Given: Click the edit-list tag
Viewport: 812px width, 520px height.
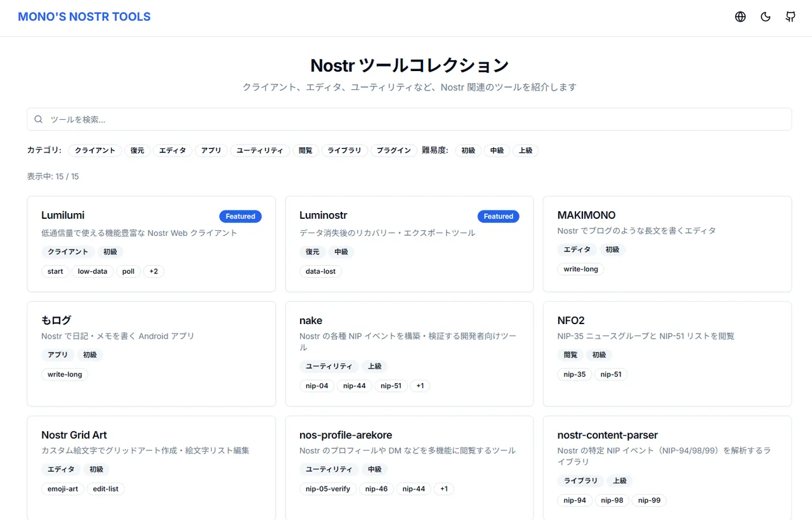Looking at the screenshot, I should 106,489.
